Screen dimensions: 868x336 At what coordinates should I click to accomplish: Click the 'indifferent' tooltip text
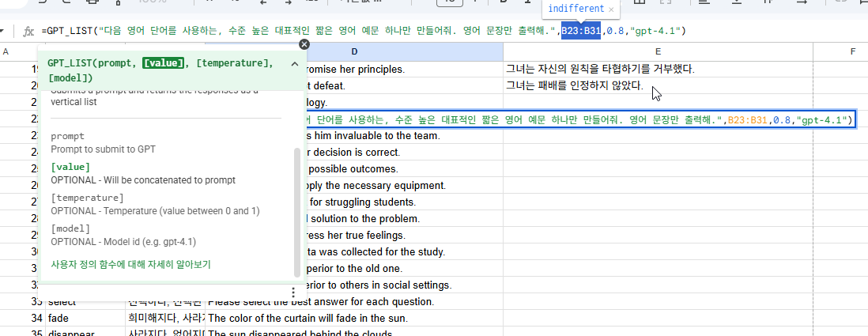(576, 9)
